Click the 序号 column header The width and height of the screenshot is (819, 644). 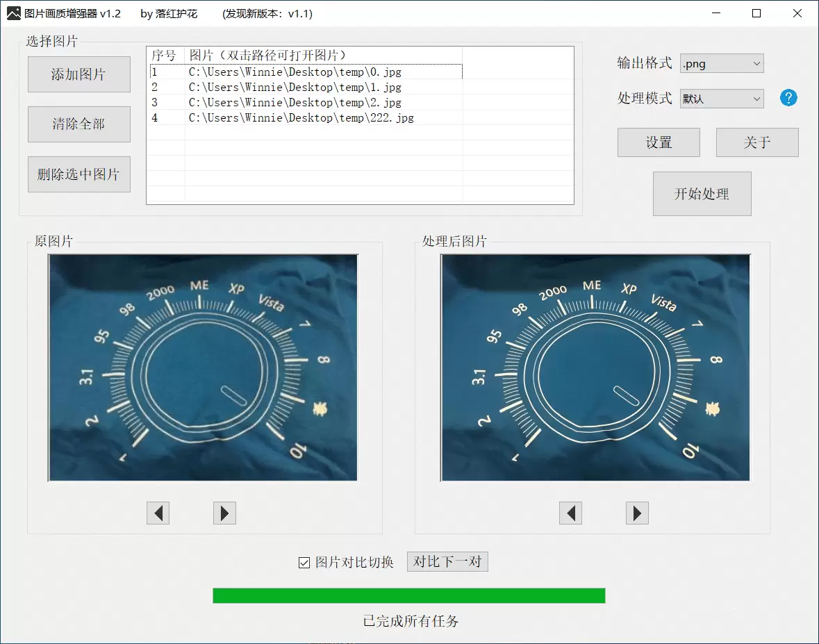[x=166, y=56]
